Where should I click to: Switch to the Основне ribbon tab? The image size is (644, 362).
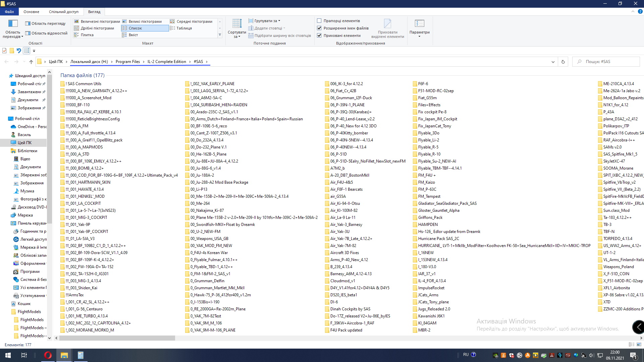tap(31, 12)
